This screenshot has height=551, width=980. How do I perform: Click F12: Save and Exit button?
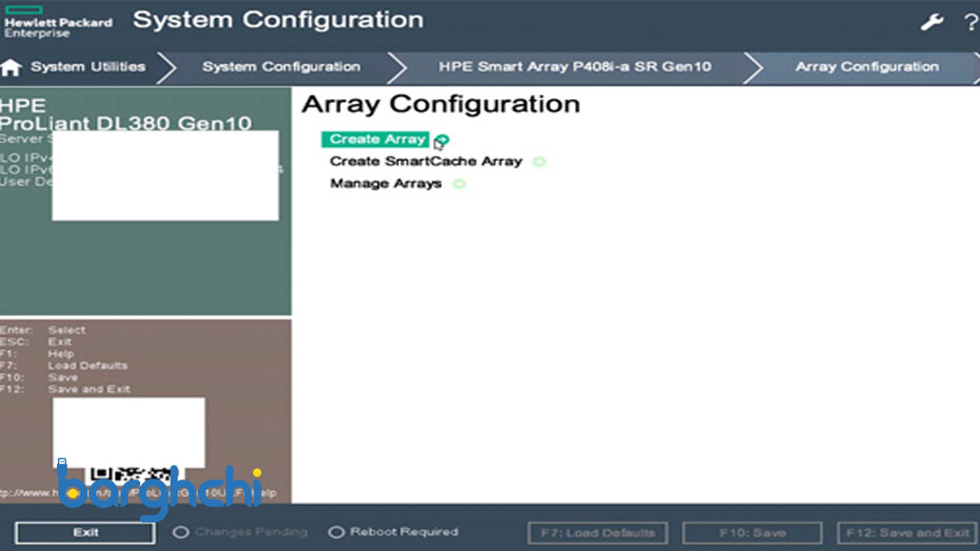907,533
